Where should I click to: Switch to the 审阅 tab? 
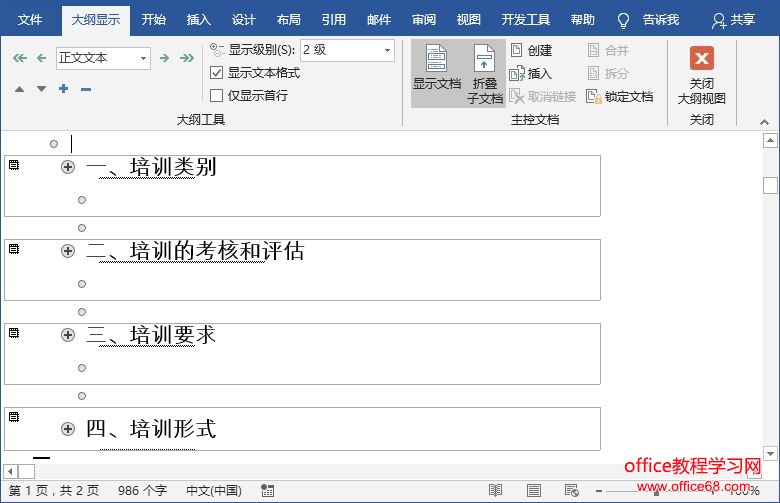point(424,20)
